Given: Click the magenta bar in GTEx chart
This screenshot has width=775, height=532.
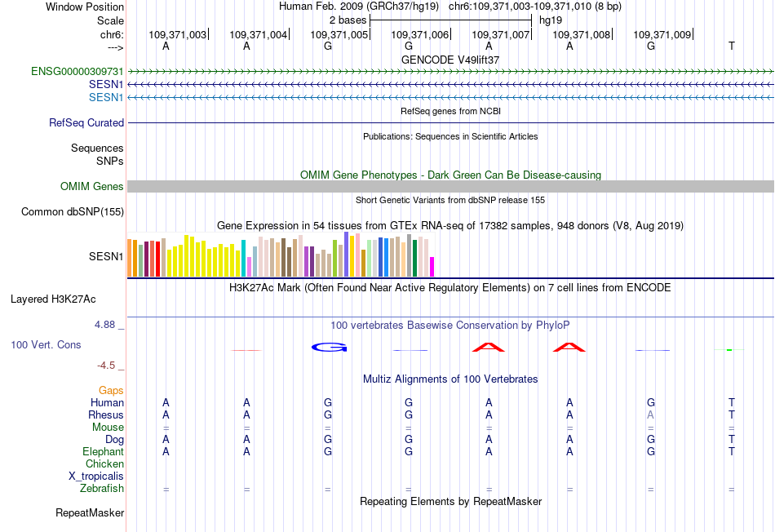Looking at the screenshot, I should coord(432,267).
